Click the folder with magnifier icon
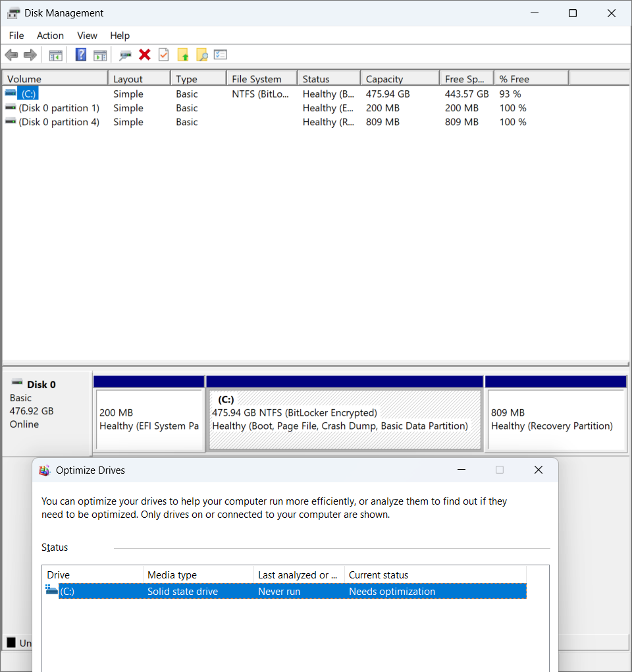 201,55
